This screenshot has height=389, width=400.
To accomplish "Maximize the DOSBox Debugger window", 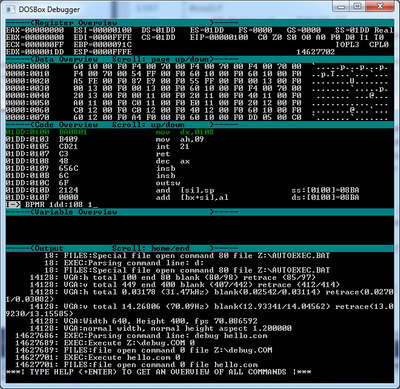I will coord(358,6).
